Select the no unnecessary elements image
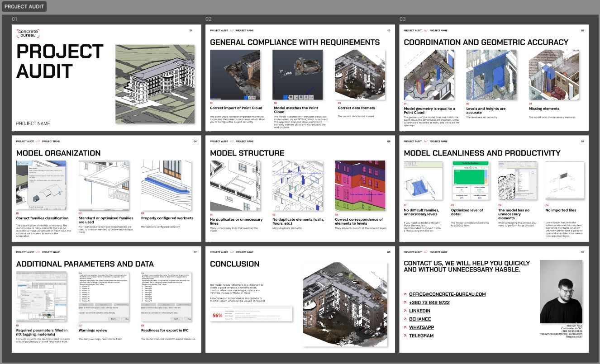The image size is (600, 364). point(517,181)
